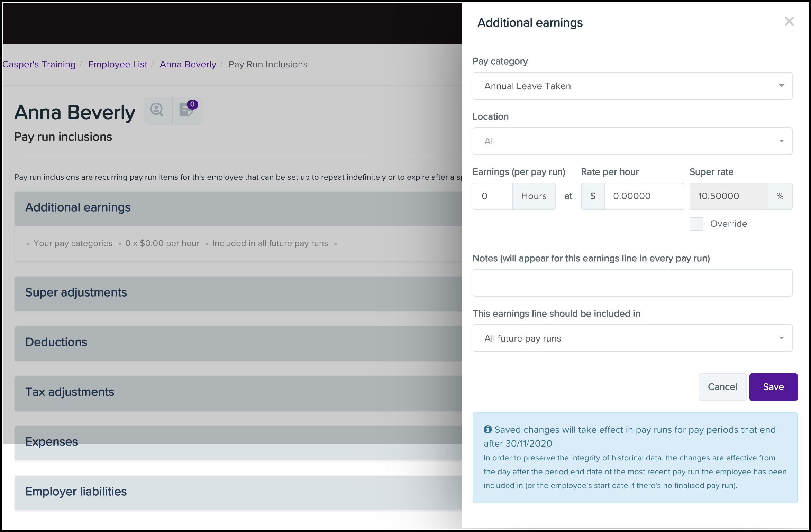Open Anna Beverly breadcrumb link

(x=188, y=64)
